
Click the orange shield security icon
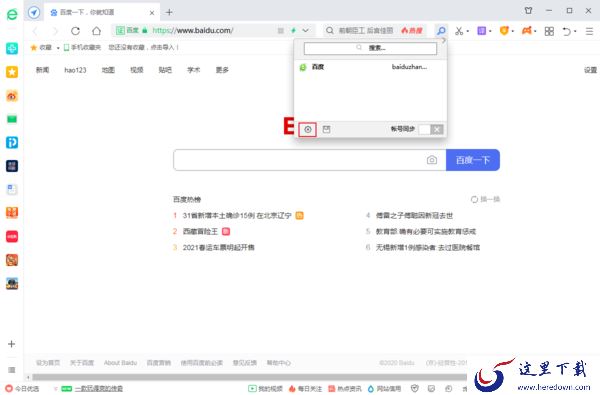pos(504,31)
